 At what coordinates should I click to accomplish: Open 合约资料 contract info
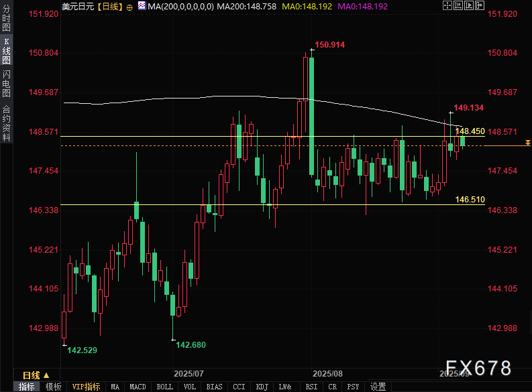[x=6, y=123]
